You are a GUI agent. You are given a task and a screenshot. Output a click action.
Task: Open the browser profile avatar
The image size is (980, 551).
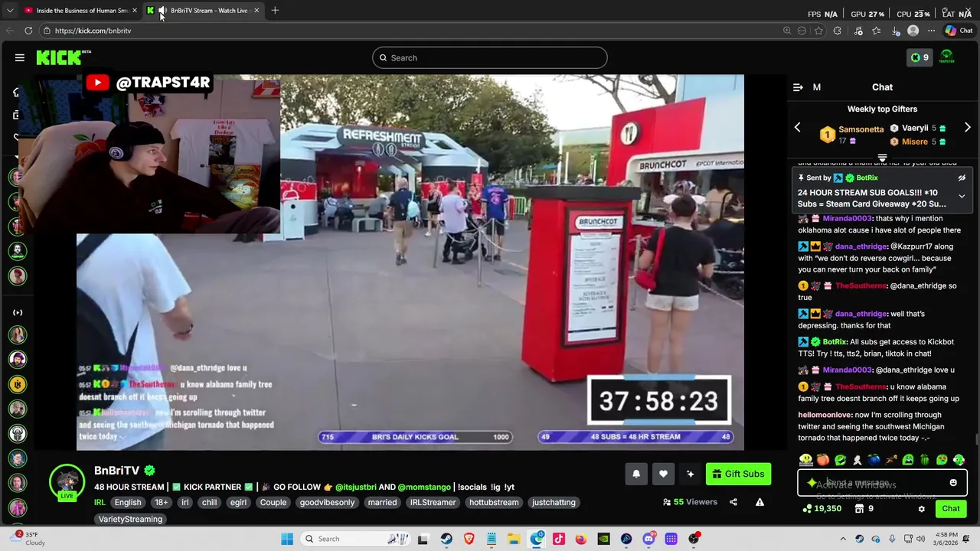tap(913, 31)
